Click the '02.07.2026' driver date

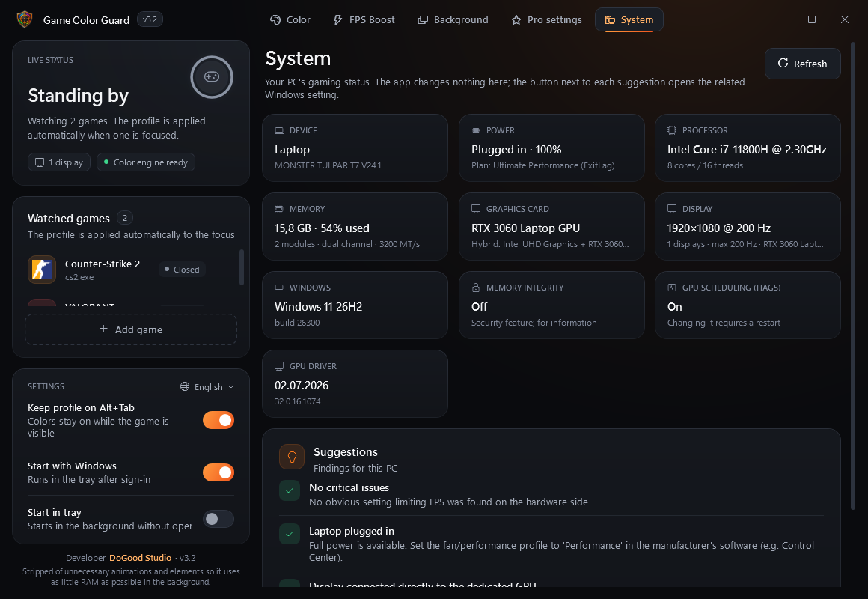point(302,386)
